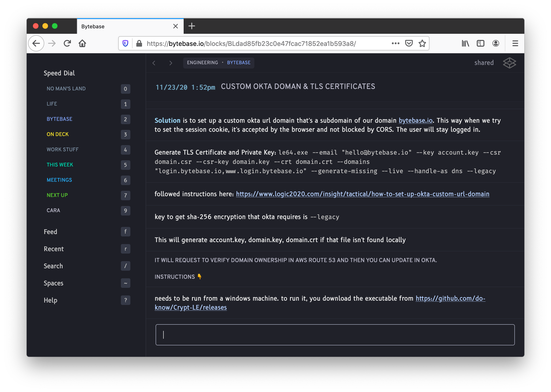This screenshot has width=551, height=392.
Task: Open the ENGINEERING breadcrumb
Action: [202, 63]
